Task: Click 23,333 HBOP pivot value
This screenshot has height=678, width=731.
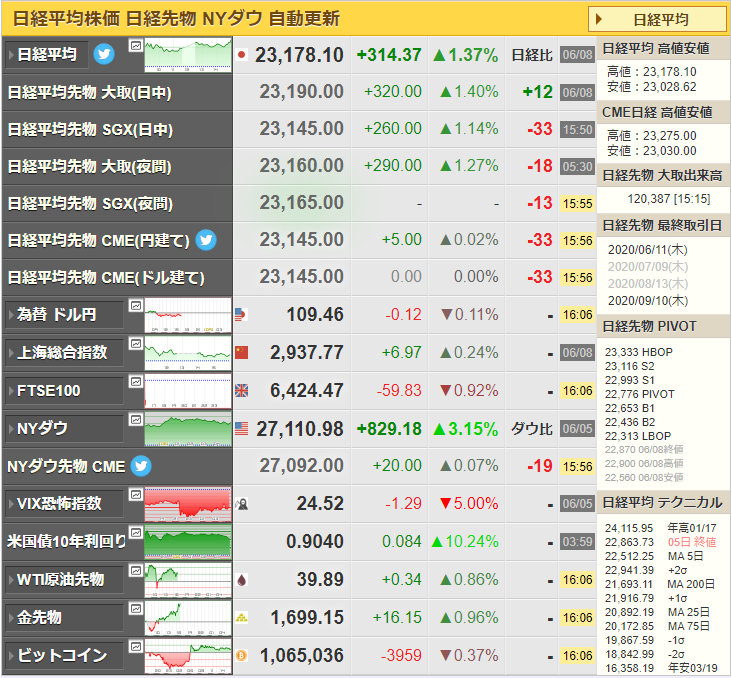Action: pos(639,353)
